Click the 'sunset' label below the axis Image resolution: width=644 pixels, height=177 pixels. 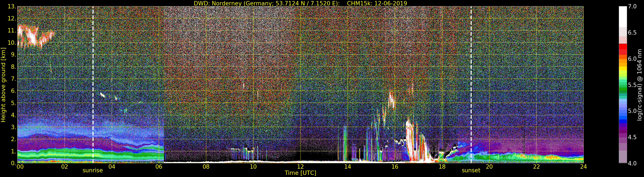[x=471, y=171]
